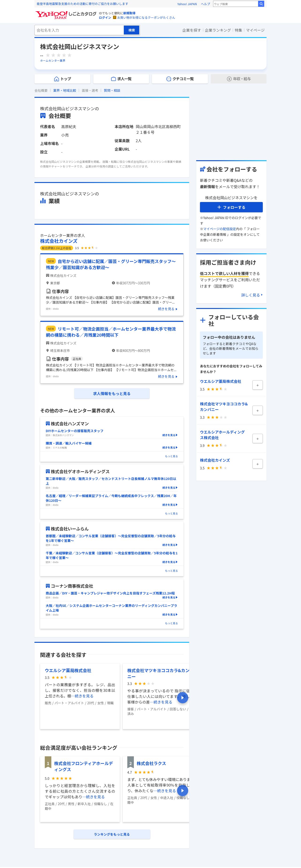Screen dimensions: 301x868
Task: Click the ログイン link
Action: click(105, 18)
